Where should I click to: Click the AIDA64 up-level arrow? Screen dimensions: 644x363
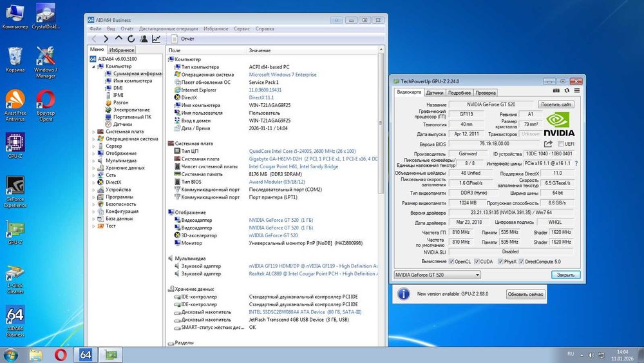(118, 38)
